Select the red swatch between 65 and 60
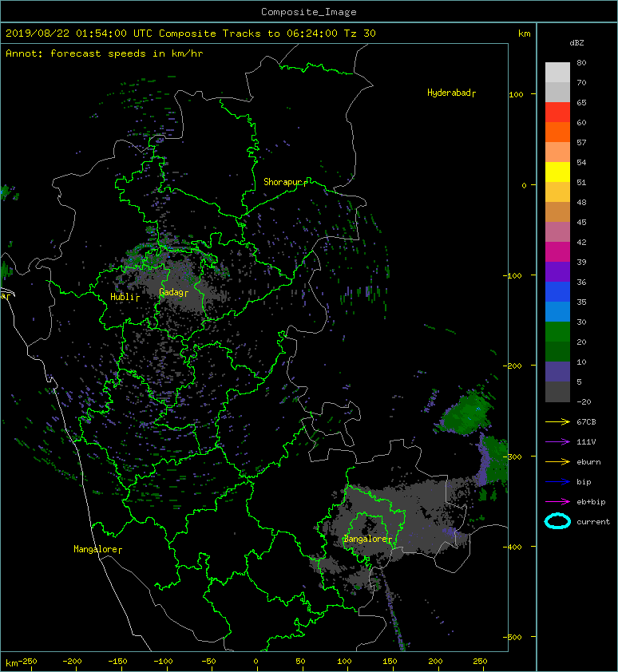The width and height of the screenshot is (618, 672). [x=557, y=113]
